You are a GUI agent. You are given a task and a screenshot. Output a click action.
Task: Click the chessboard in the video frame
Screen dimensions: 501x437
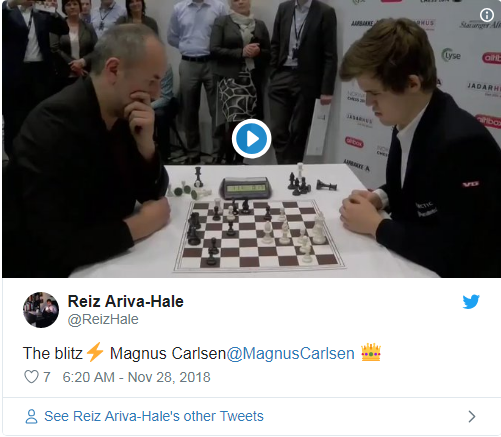point(259,235)
